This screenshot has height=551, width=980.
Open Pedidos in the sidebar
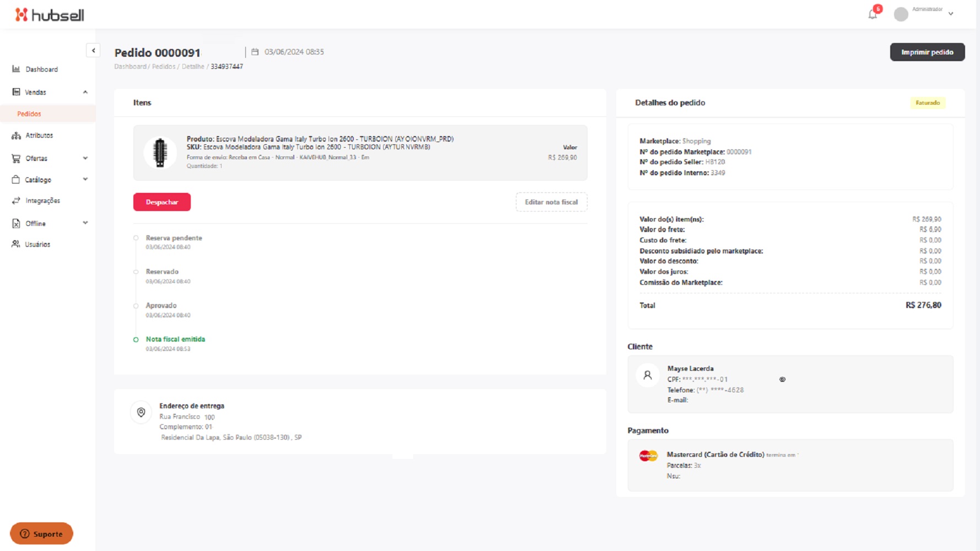(x=29, y=114)
